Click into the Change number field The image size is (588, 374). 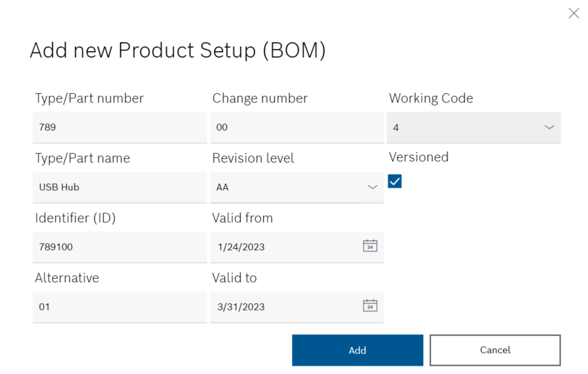point(297,127)
